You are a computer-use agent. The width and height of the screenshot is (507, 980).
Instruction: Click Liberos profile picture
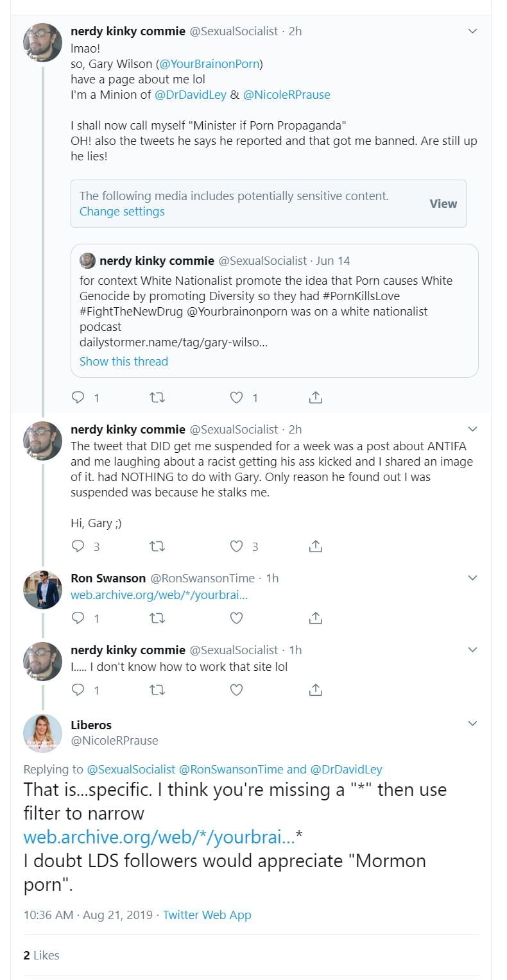tap(42, 732)
